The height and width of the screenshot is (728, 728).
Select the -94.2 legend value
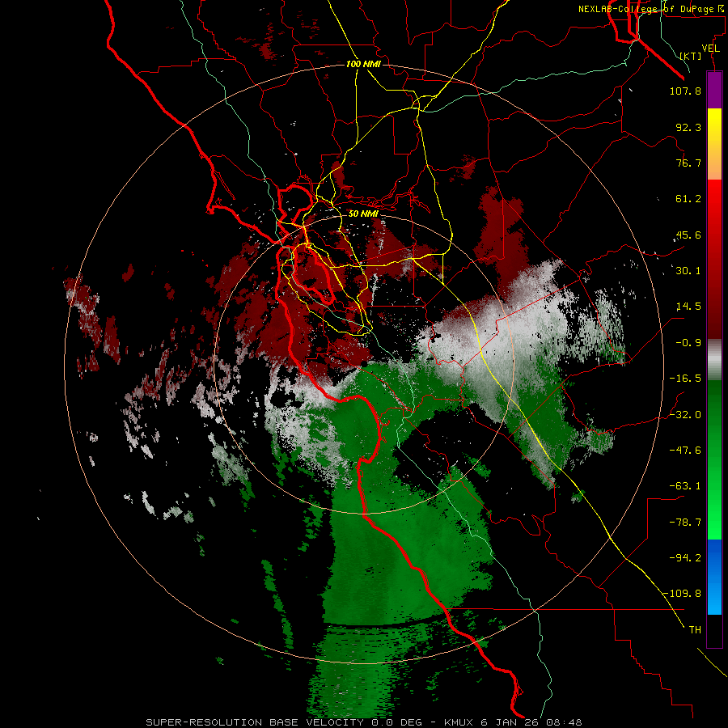(x=685, y=558)
